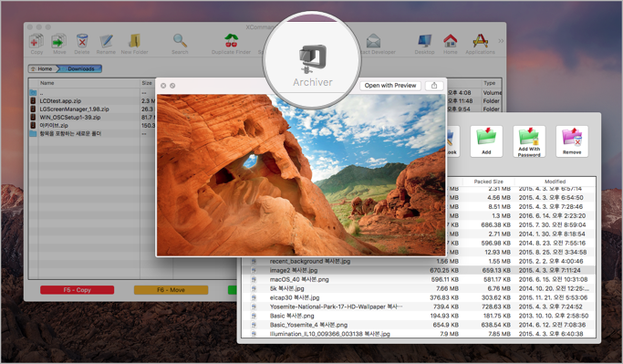Sort Archiver list by Packed Size header
This screenshot has height=364, width=623.
(x=488, y=182)
